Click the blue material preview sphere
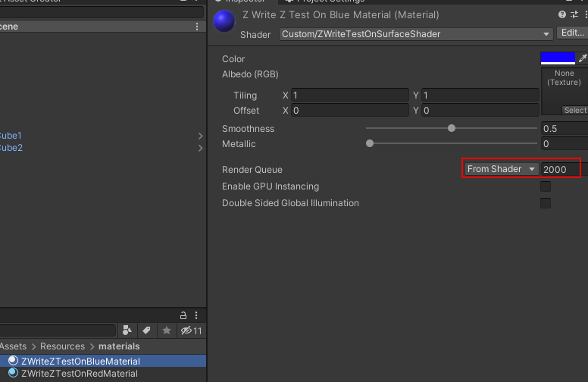 [x=224, y=21]
